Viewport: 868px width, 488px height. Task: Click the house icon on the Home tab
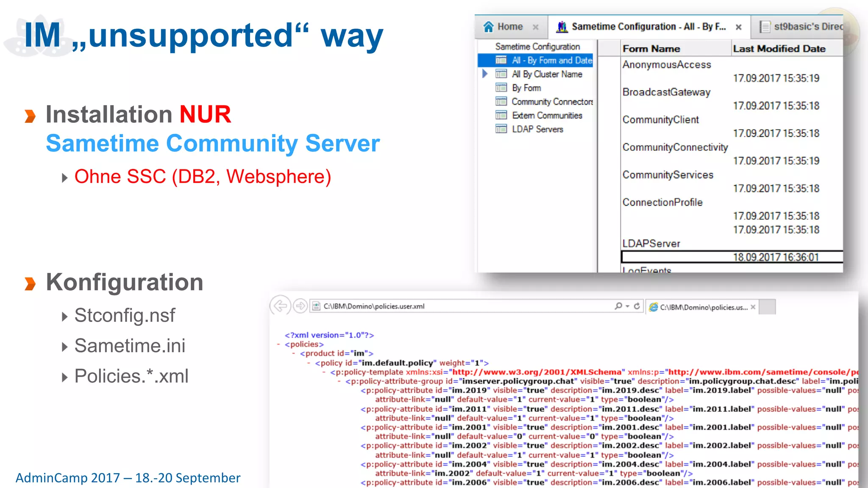click(489, 27)
